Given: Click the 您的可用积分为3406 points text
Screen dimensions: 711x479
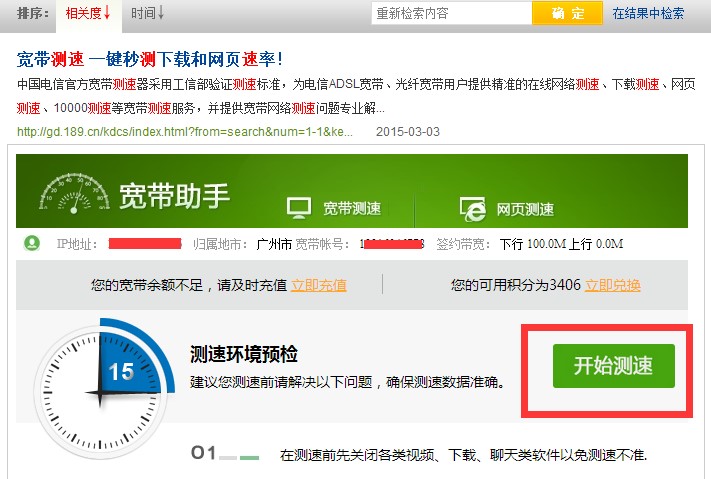Looking at the screenshot, I should [x=516, y=285].
